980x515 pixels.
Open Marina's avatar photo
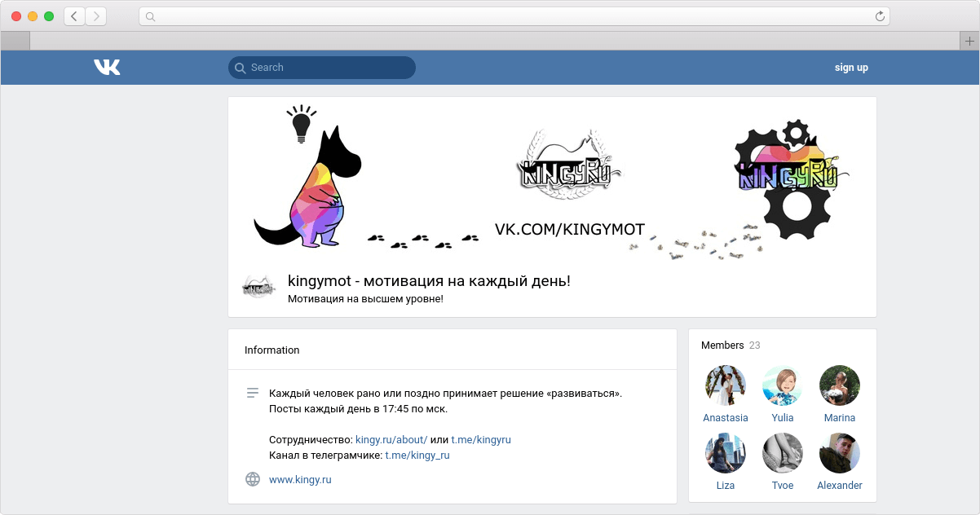point(840,385)
